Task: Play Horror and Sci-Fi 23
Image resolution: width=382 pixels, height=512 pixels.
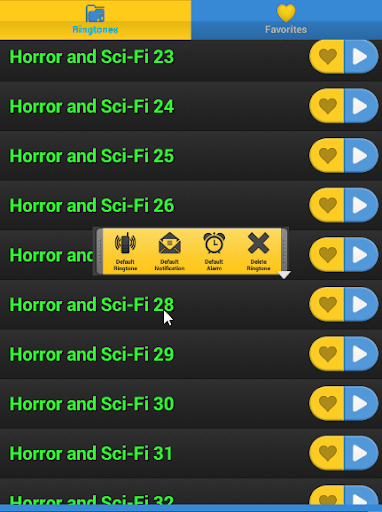Action: [361, 56]
